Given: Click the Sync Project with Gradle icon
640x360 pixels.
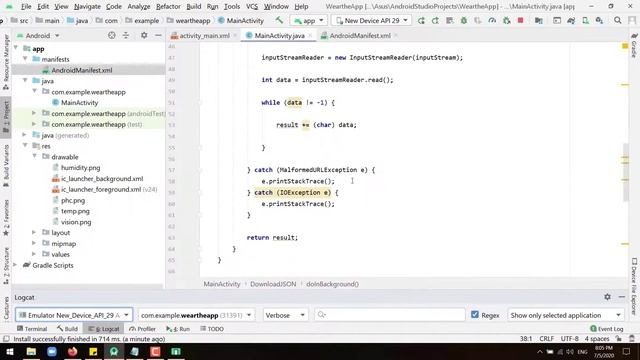Looking at the screenshot, I should coord(571,20).
